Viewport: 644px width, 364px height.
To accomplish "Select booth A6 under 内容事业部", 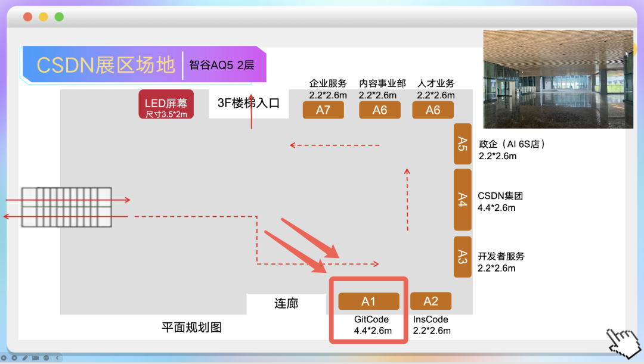I will pyautogui.click(x=379, y=110).
